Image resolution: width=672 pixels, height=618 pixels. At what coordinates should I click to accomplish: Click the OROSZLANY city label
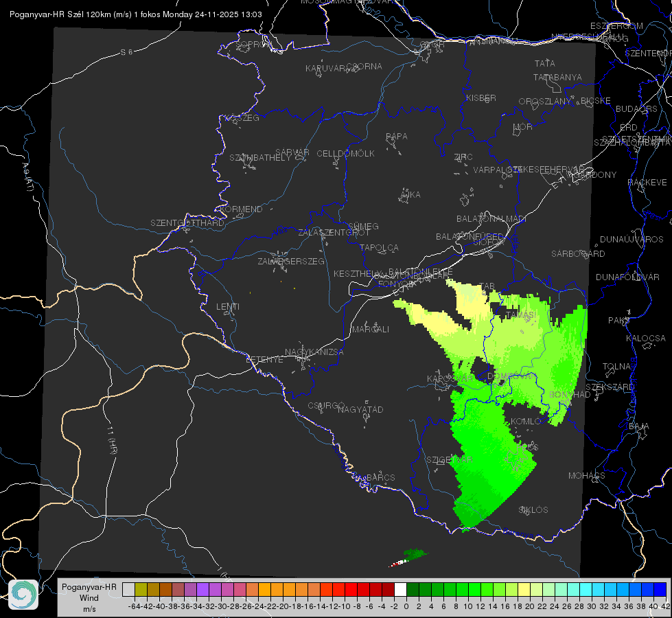(x=545, y=102)
